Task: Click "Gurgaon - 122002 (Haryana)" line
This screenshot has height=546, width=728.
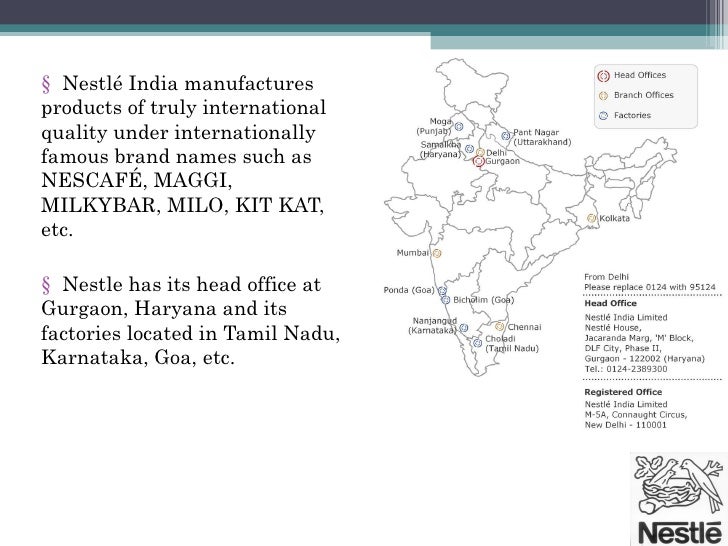Action: coord(645,358)
